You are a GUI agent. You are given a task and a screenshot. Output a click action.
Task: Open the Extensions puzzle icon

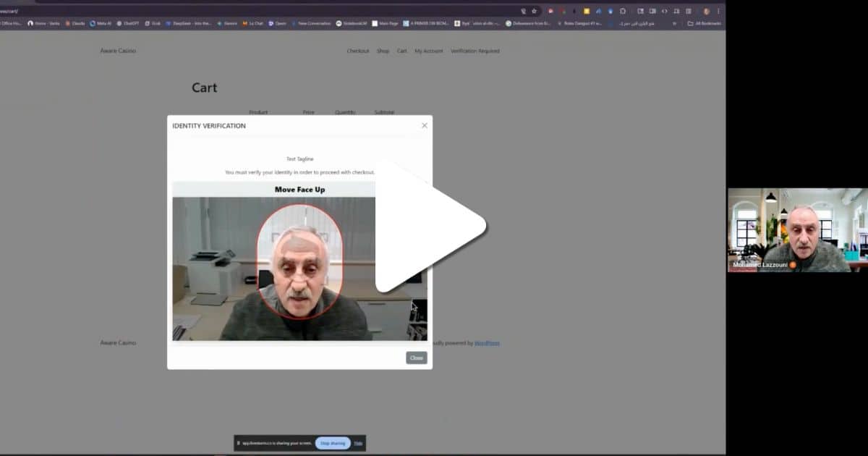click(622, 12)
